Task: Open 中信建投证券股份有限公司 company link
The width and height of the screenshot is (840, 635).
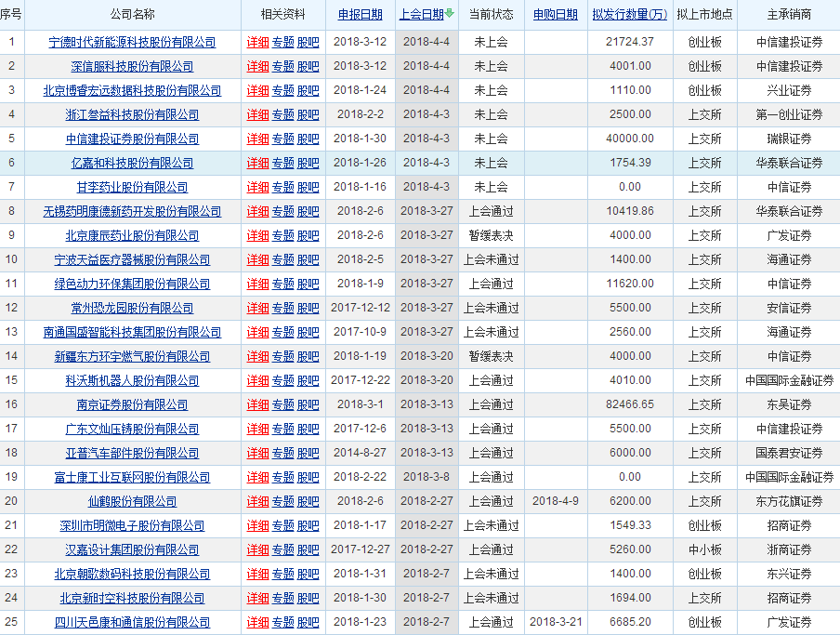Action: [132, 139]
